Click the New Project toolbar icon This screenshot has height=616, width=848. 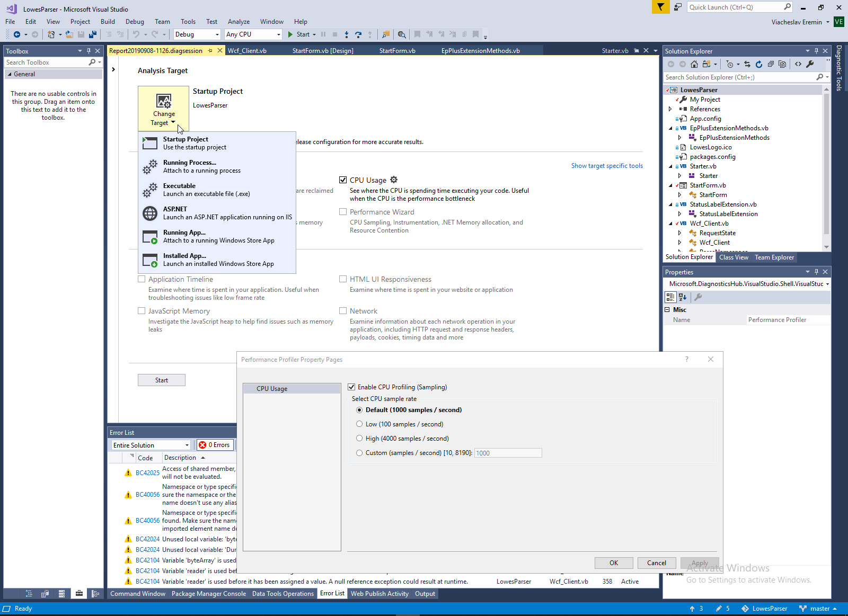pos(51,34)
